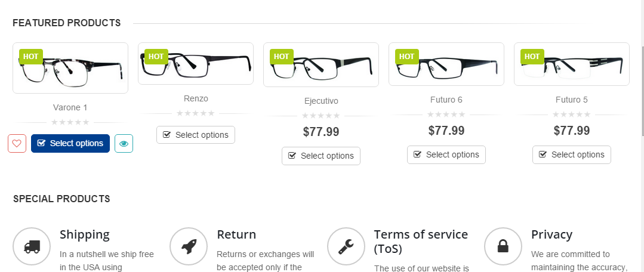Click the Terms of service wrench icon
Viewport: 644px width, 272px height.
point(346,246)
